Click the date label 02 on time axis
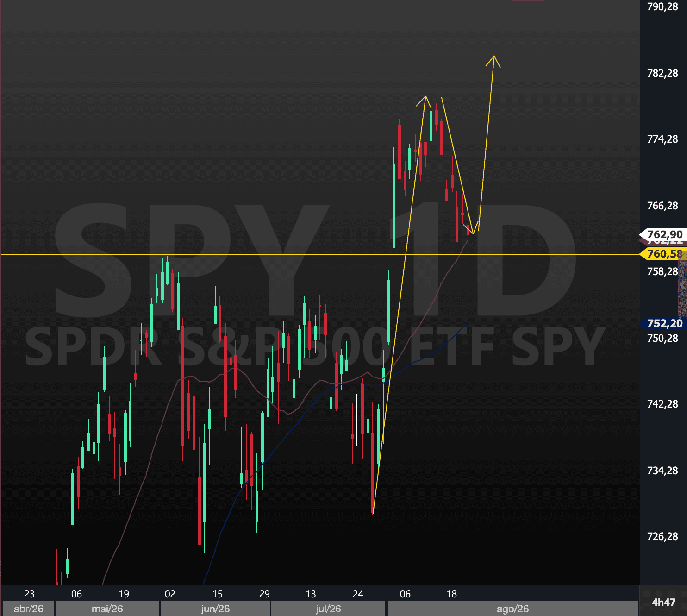 click(170, 594)
